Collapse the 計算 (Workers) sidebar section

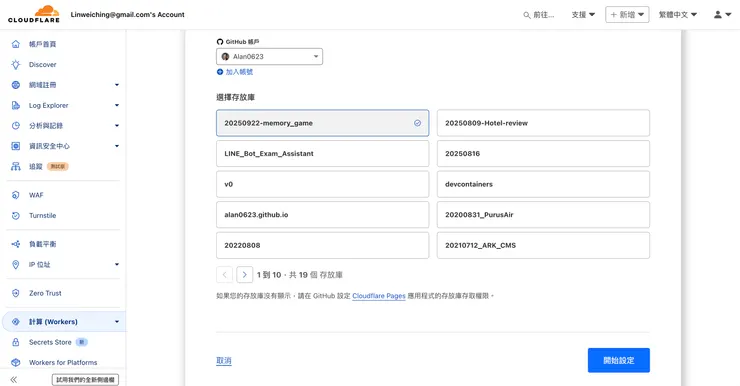pos(117,322)
